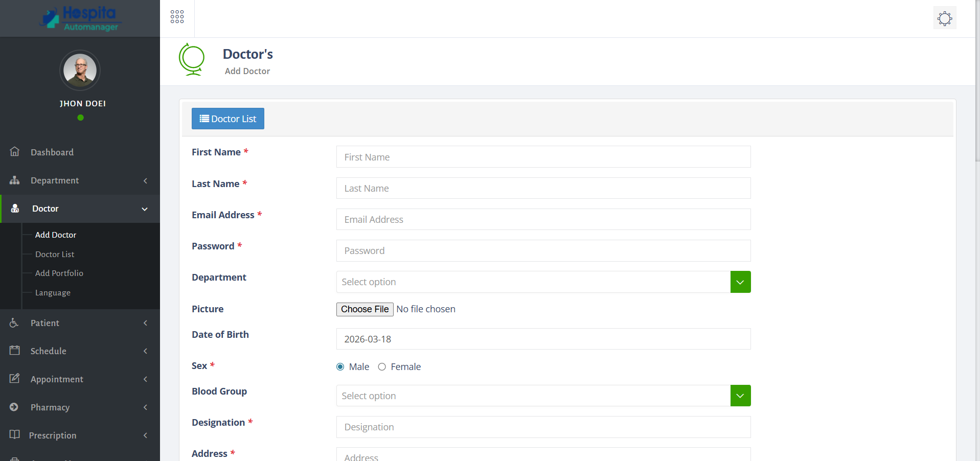Open the settings gear at top right
This screenshot has height=461, width=980.
pos(944,18)
